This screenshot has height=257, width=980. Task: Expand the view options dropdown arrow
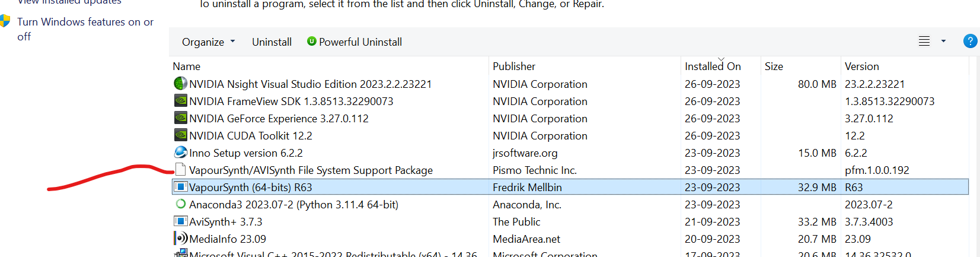943,41
